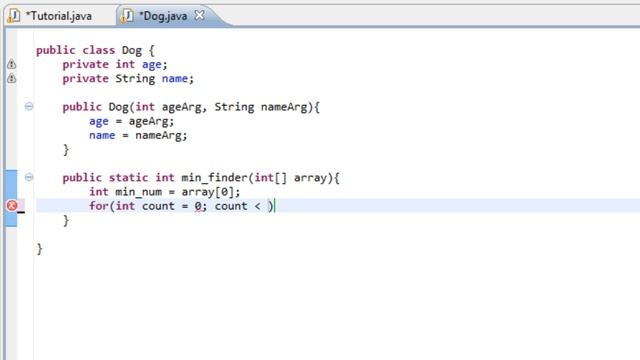The image size is (640, 360).
Task: Select the *Dog.java editor tab
Action: tap(163, 16)
